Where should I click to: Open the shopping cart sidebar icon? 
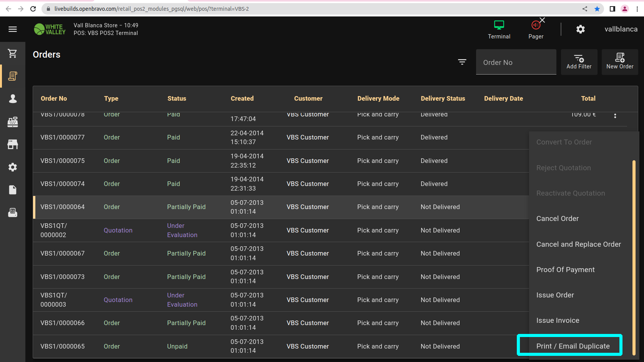pyautogui.click(x=13, y=53)
